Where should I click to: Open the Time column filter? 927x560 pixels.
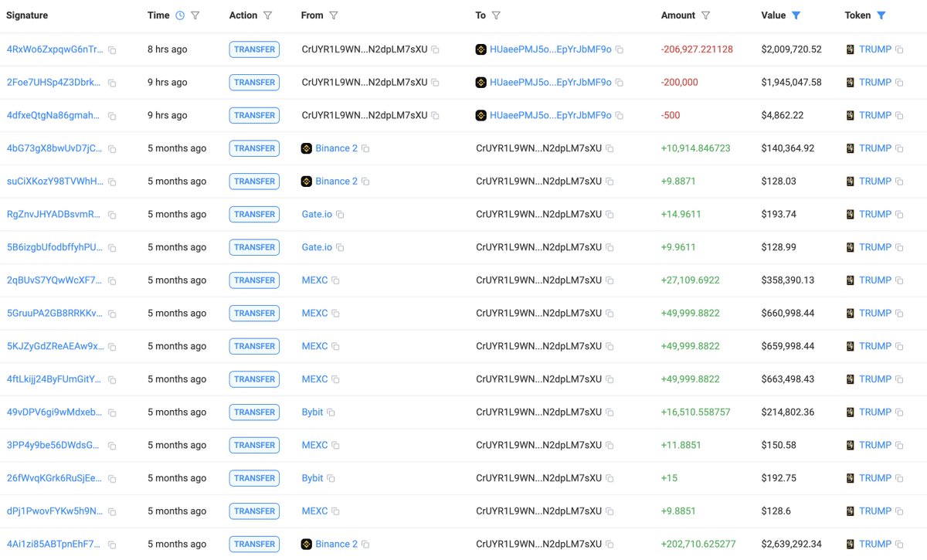coord(195,15)
